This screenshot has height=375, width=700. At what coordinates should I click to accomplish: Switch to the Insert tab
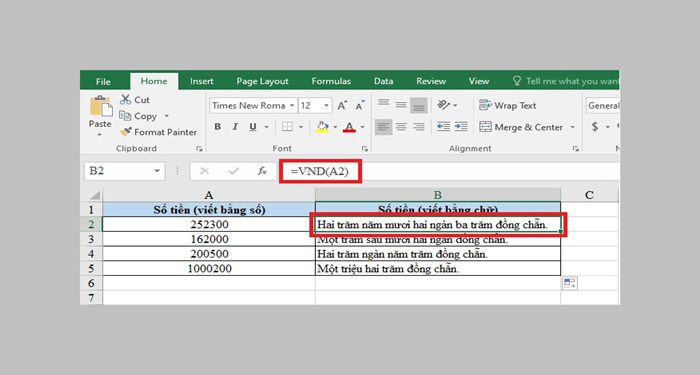point(201,81)
